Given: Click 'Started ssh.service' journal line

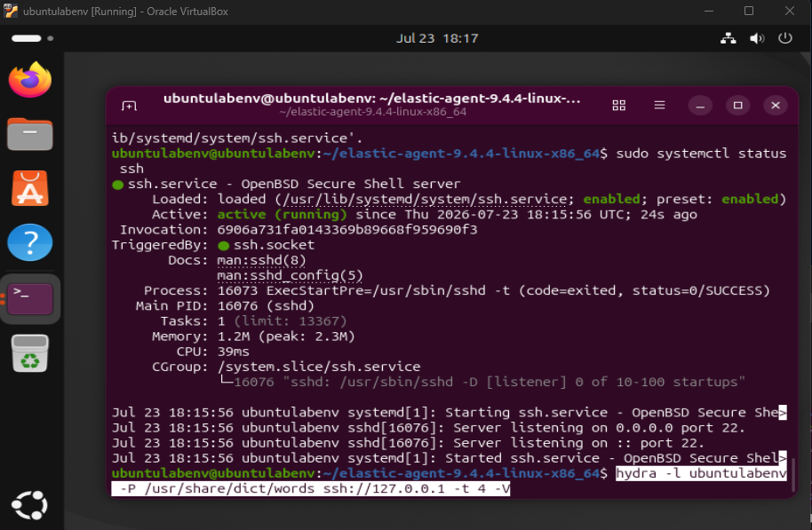Looking at the screenshot, I should 450,459.
